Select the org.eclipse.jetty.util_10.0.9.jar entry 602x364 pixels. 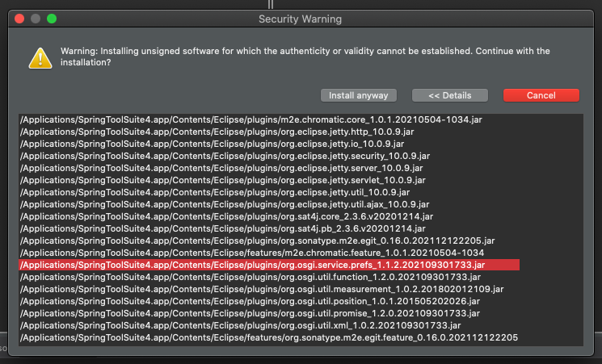tap(215, 192)
